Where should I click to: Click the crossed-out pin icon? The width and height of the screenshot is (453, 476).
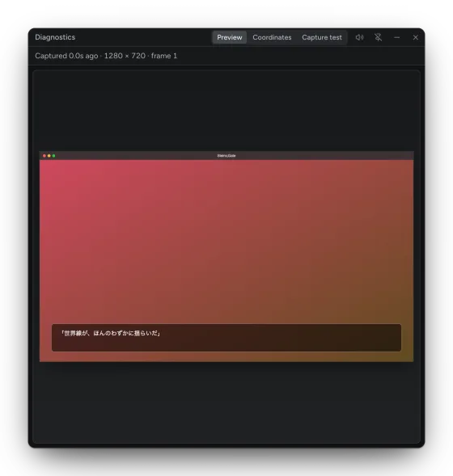click(378, 37)
